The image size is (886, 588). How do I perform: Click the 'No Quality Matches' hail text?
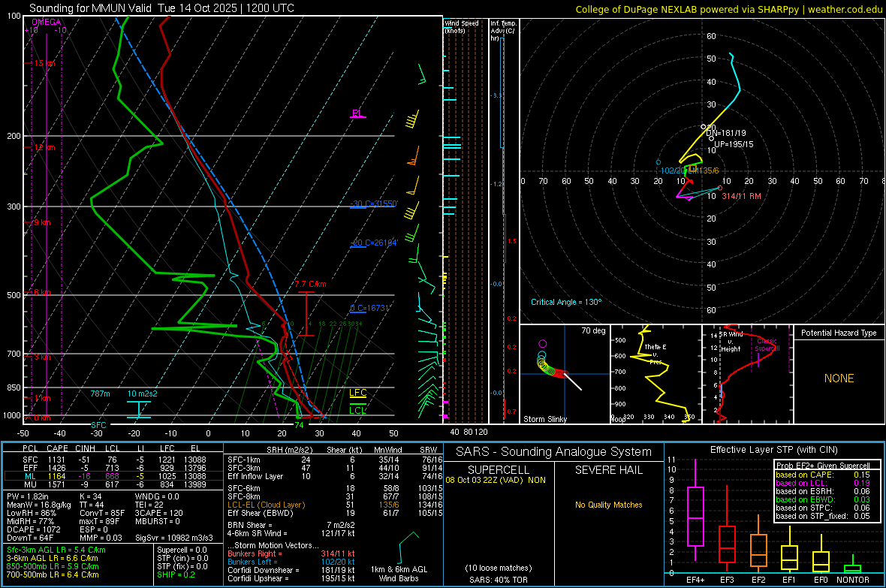coord(608,505)
